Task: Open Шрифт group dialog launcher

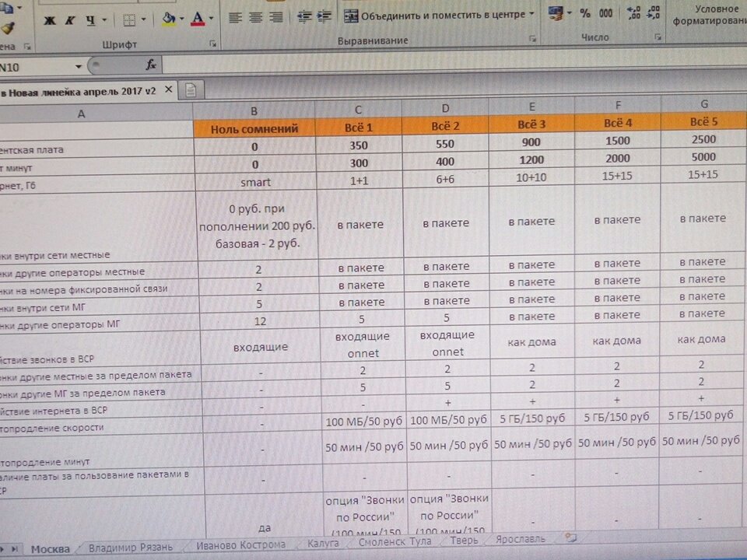Action: click(213, 44)
